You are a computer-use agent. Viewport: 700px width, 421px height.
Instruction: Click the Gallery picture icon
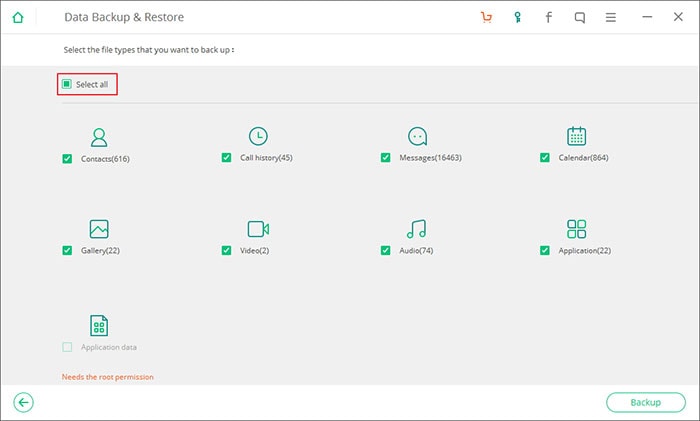99,229
